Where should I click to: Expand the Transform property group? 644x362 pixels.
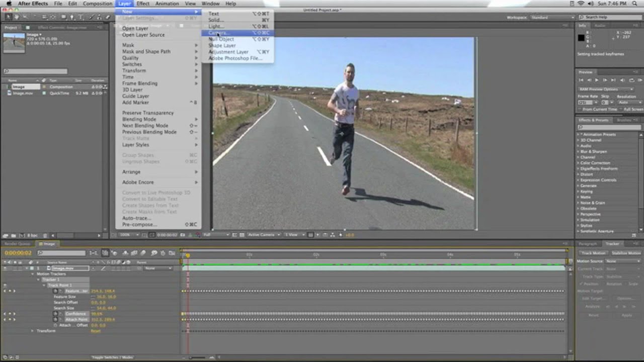32,331
